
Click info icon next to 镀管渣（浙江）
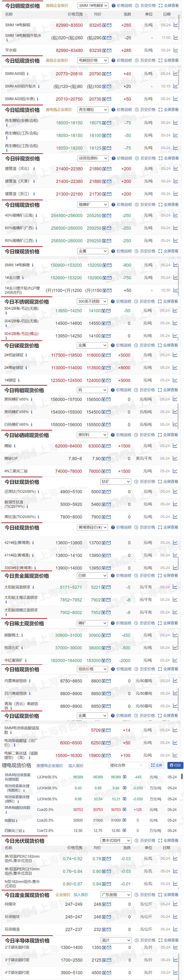[34, 194]
